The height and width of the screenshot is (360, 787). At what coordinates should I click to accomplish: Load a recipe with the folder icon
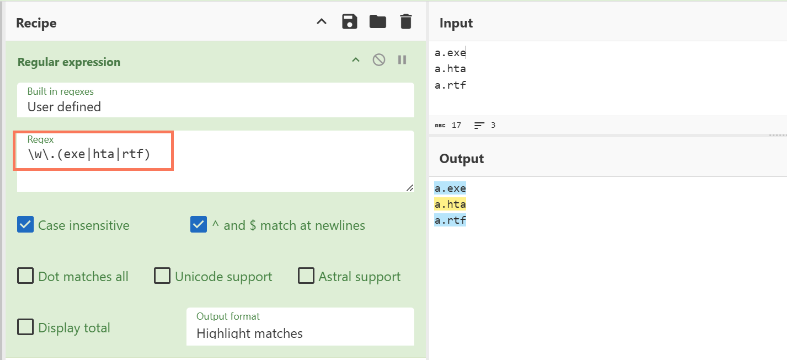[x=377, y=22]
